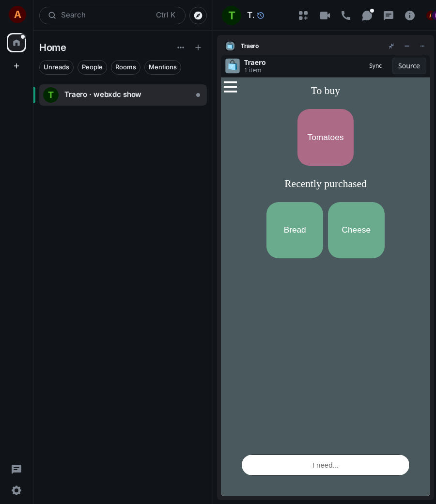
Task: Mark Tomatoes as purchased
Action: point(326,137)
